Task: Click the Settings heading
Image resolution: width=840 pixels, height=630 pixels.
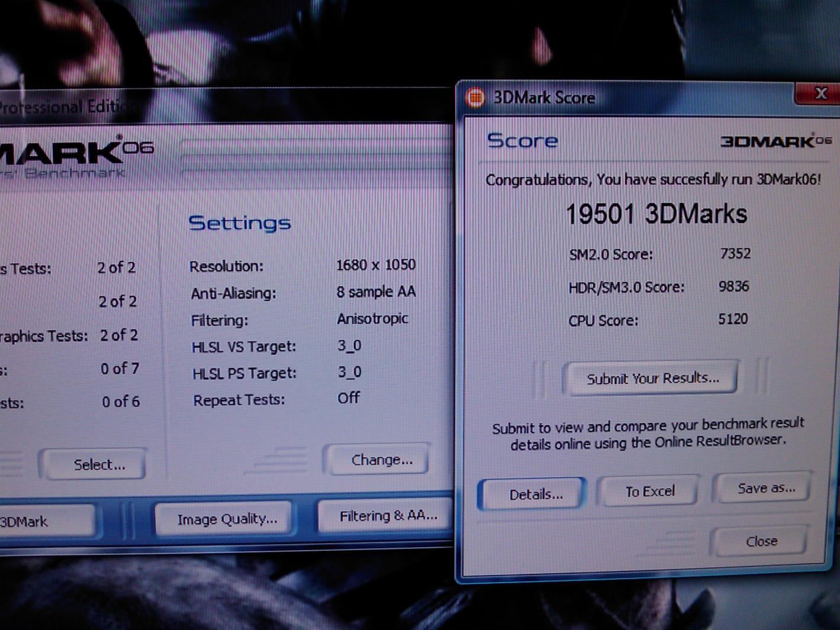Action: 239,223
